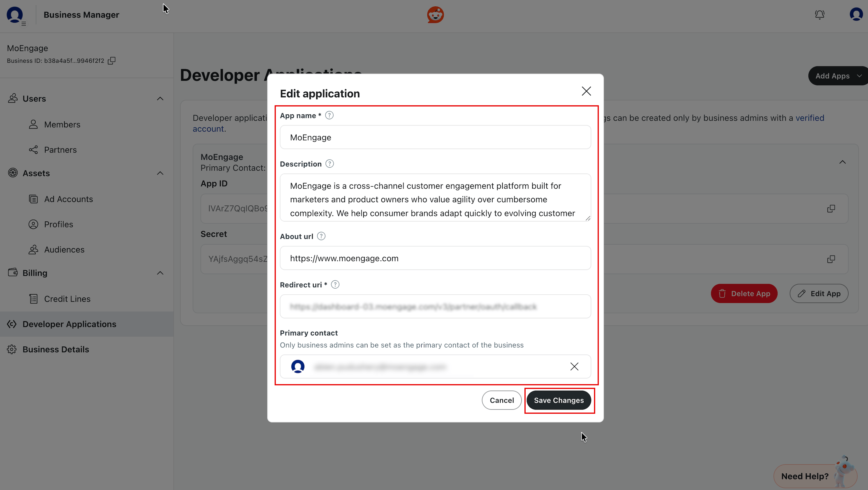The height and width of the screenshot is (490, 868).
Task: Click the primary contact avatar icon
Action: (298, 366)
